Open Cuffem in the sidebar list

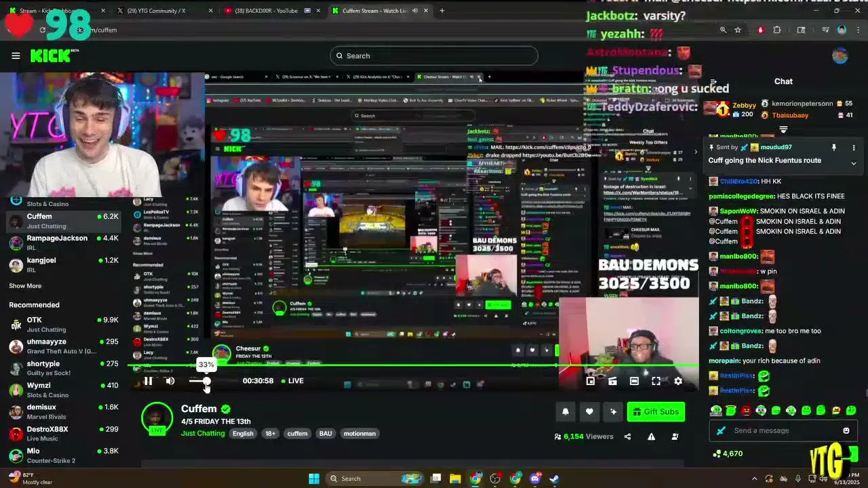[x=64, y=221]
